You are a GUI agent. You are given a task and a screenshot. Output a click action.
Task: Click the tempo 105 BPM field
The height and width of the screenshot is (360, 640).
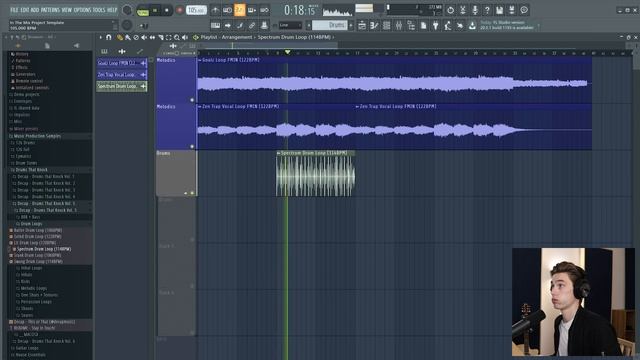(196, 10)
